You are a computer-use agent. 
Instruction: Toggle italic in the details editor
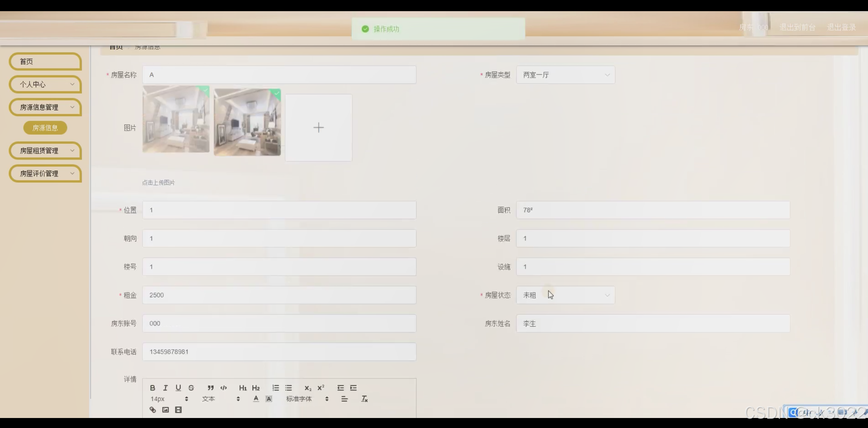(165, 388)
